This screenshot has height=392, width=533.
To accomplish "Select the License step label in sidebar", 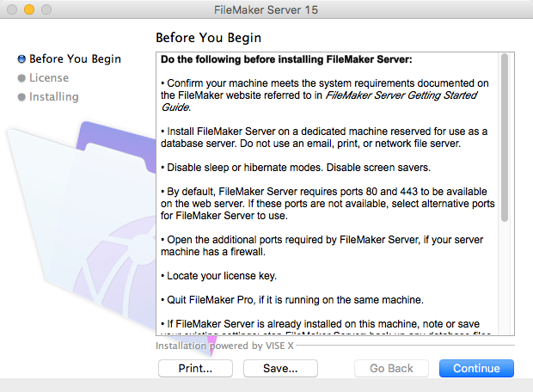I will (49, 78).
